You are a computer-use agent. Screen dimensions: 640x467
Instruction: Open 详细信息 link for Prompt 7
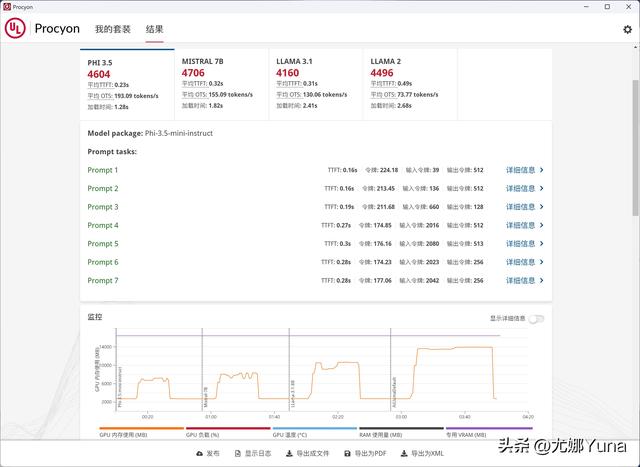pos(520,280)
